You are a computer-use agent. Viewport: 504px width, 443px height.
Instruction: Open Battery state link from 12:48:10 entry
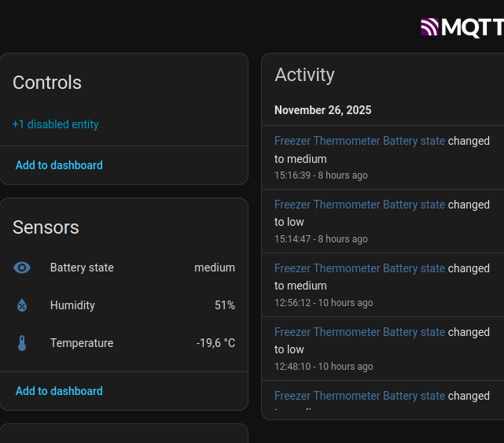(359, 332)
